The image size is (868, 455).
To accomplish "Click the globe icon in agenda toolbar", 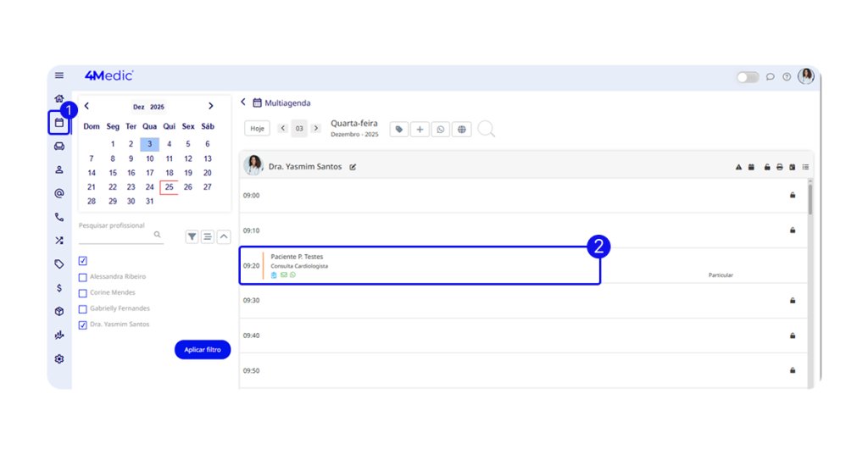I will [x=461, y=130].
